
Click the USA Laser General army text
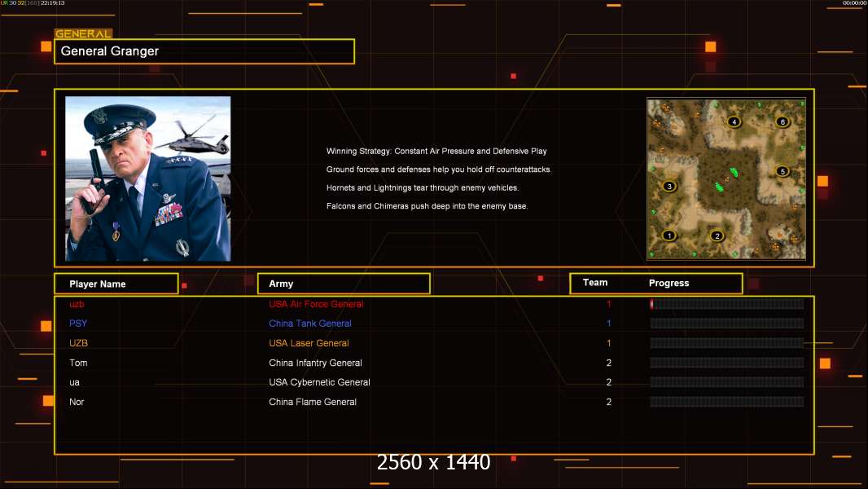(x=309, y=343)
